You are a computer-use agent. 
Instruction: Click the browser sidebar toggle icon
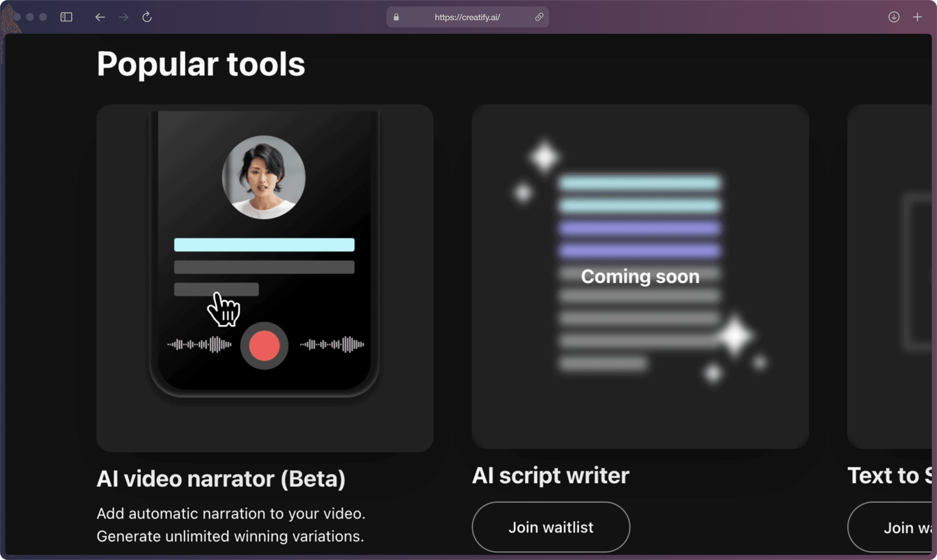click(66, 17)
